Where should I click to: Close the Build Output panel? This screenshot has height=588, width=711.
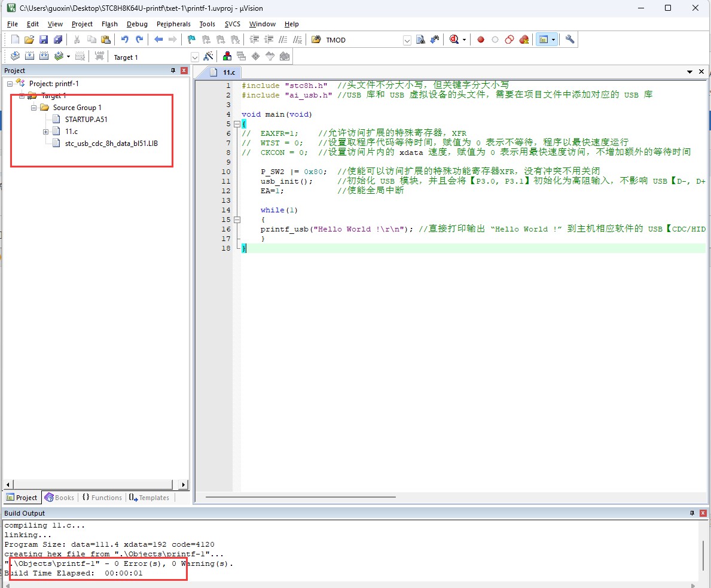pos(703,513)
